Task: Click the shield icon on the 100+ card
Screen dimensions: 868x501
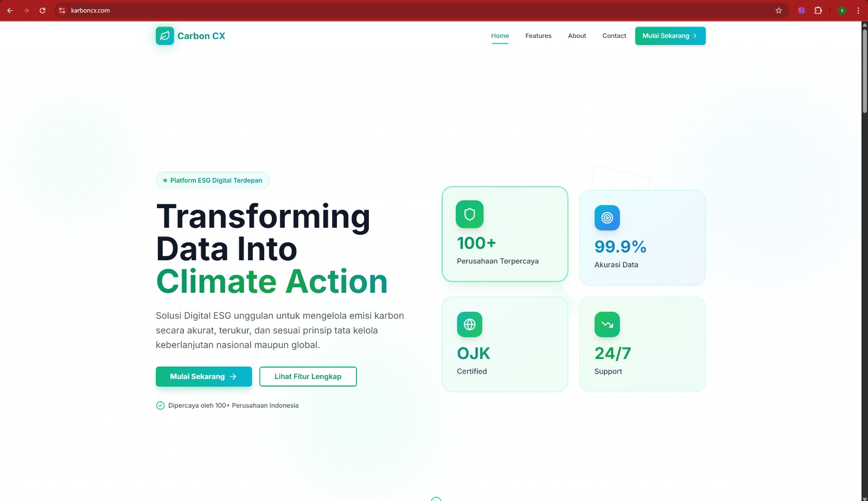Action: point(470,214)
